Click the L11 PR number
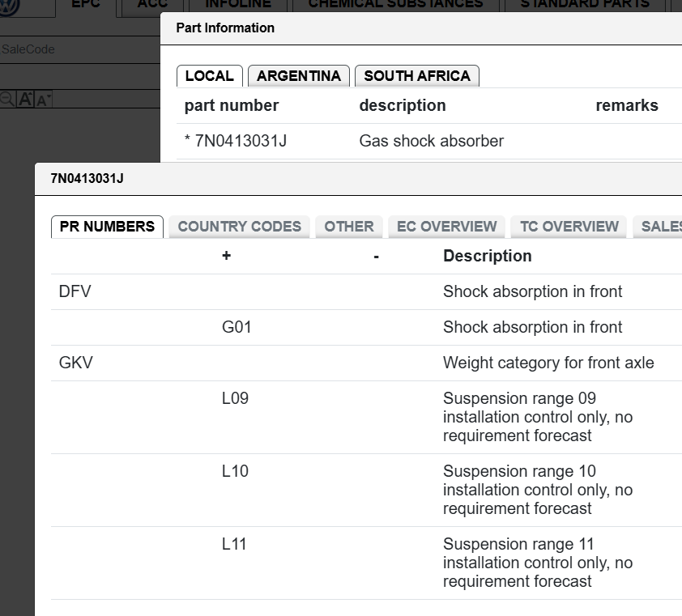682x616 pixels. click(234, 544)
